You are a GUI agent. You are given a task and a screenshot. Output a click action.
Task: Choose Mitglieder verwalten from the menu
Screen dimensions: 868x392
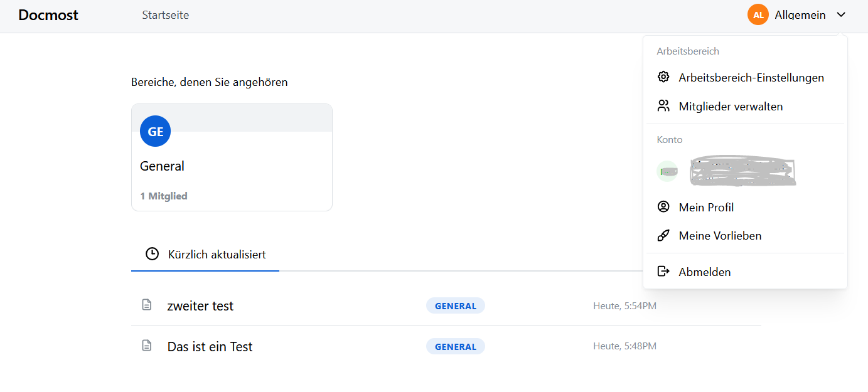click(x=731, y=107)
